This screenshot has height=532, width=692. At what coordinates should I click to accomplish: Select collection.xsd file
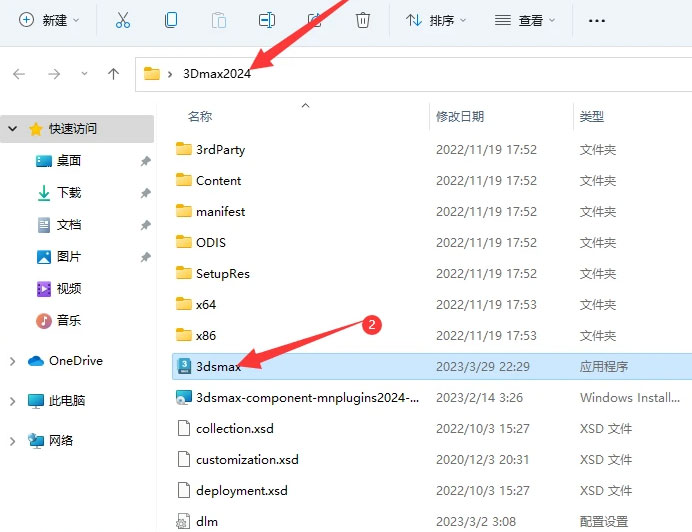[x=235, y=429]
